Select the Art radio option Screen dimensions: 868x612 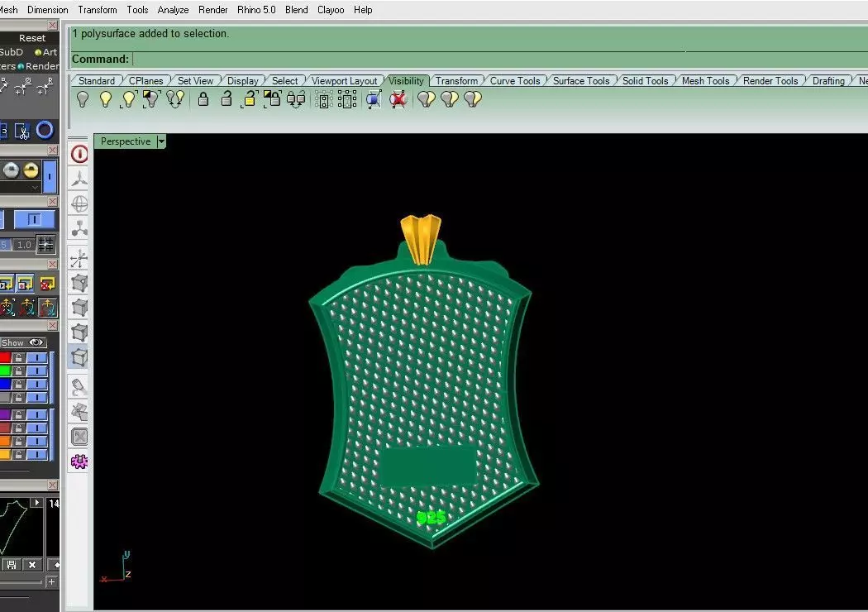point(46,52)
